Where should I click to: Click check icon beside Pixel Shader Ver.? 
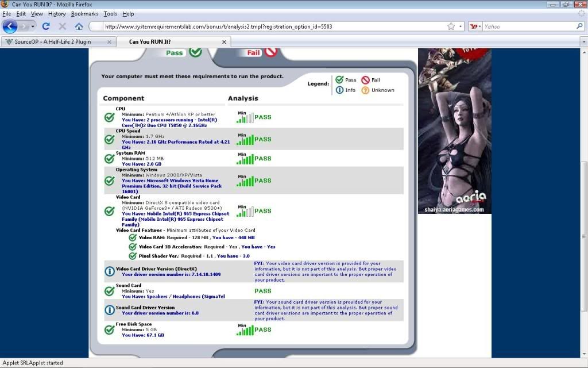point(133,256)
